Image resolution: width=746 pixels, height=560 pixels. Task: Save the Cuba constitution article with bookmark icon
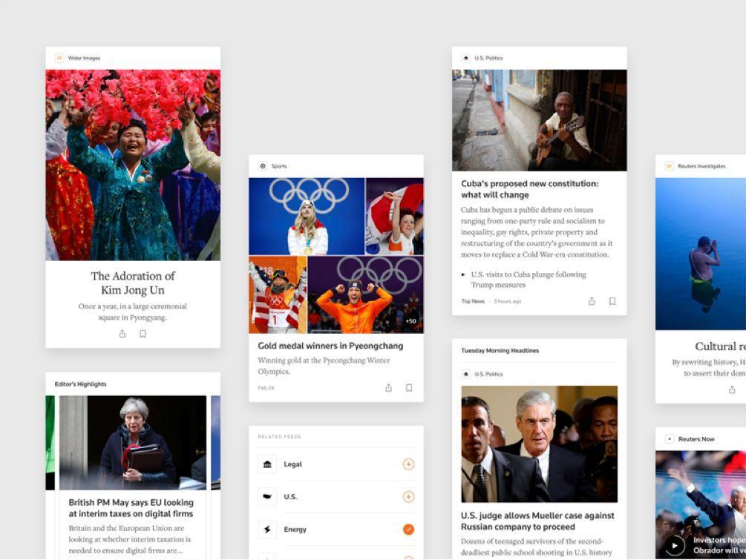612,301
